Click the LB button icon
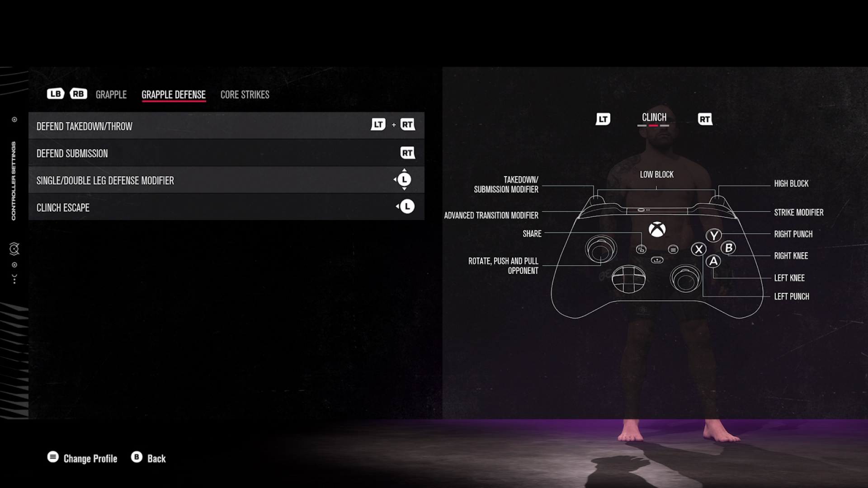The image size is (868, 488). pyautogui.click(x=55, y=94)
